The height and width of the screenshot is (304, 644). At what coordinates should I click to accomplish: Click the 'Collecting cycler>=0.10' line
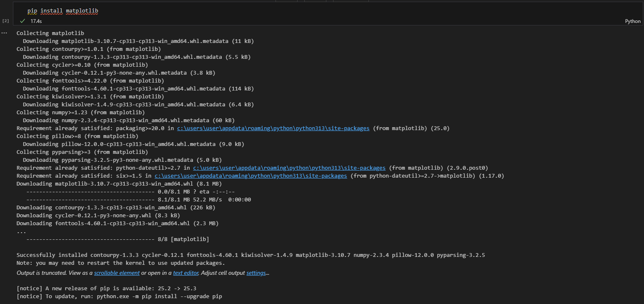[82, 65]
